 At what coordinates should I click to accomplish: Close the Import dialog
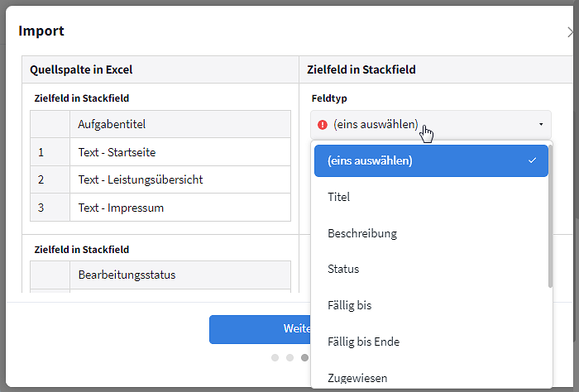coord(571,32)
